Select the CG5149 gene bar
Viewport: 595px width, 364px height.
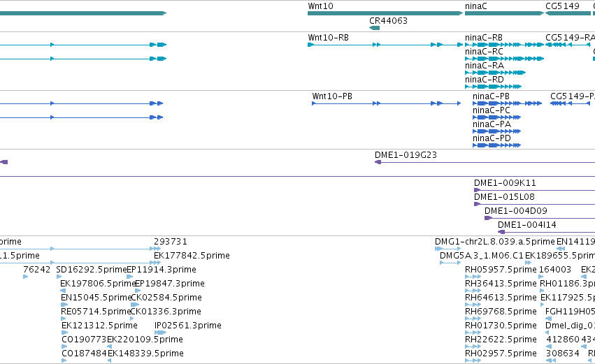point(568,13)
